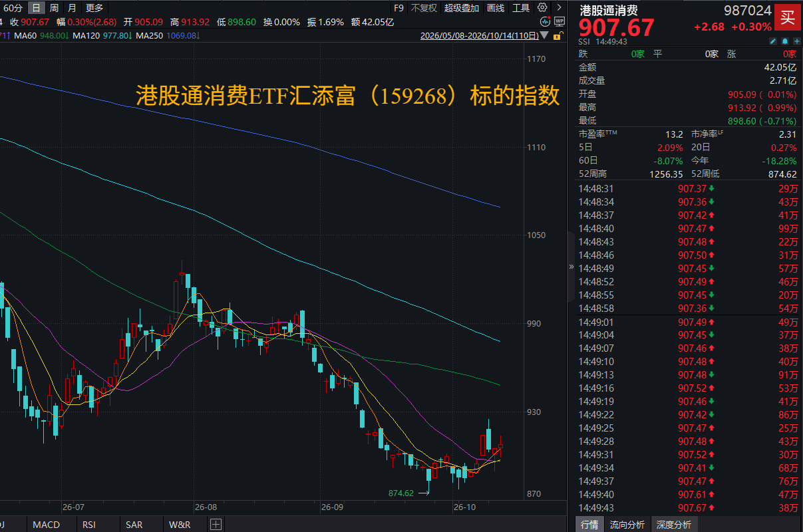Click the pencil edit icon under quote
This screenshot has height=532, width=803.
(x=772, y=41)
